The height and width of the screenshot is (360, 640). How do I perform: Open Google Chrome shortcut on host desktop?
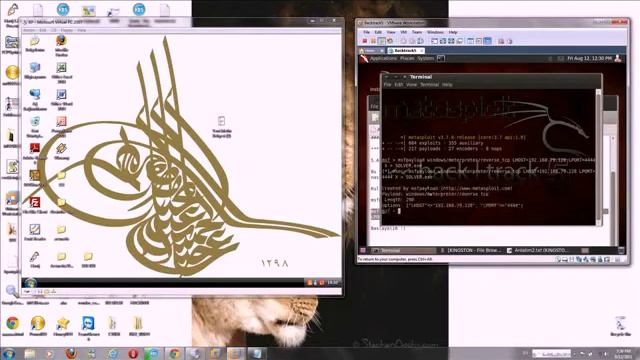pos(13,323)
